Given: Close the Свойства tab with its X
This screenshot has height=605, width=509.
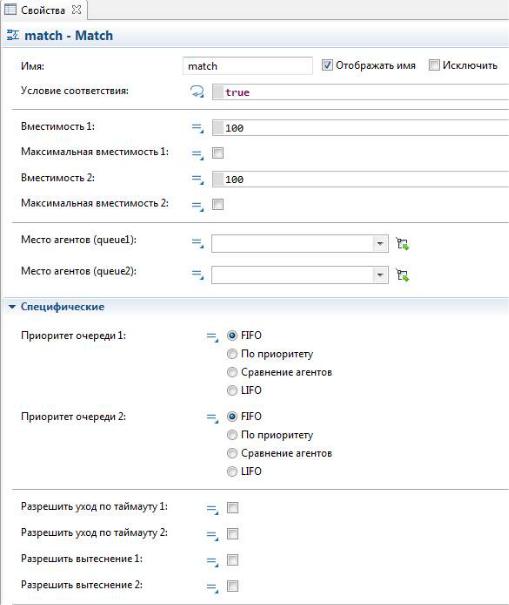Looking at the screenshot, I should click(77, 10).
